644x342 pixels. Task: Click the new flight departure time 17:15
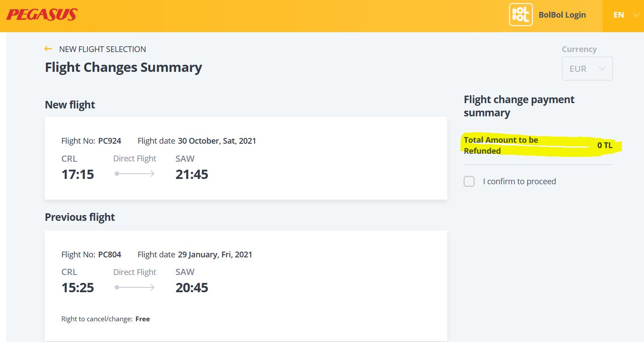point(78,174)
